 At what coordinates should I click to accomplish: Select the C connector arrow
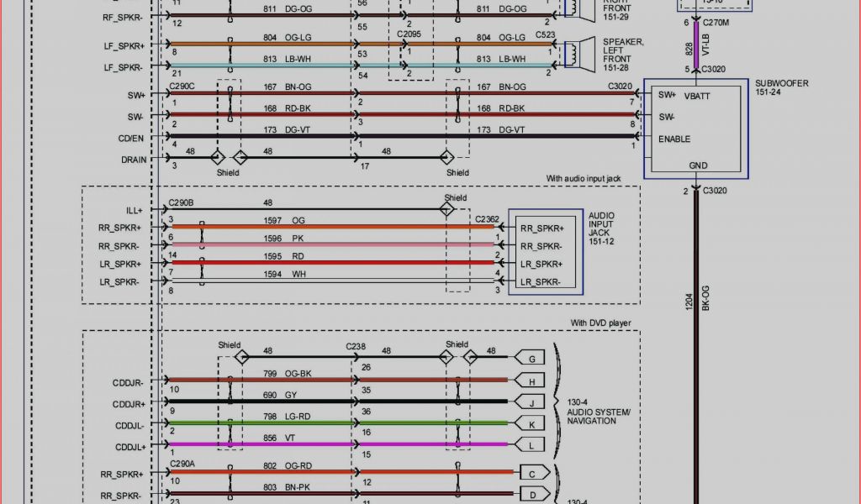point(533,472)
